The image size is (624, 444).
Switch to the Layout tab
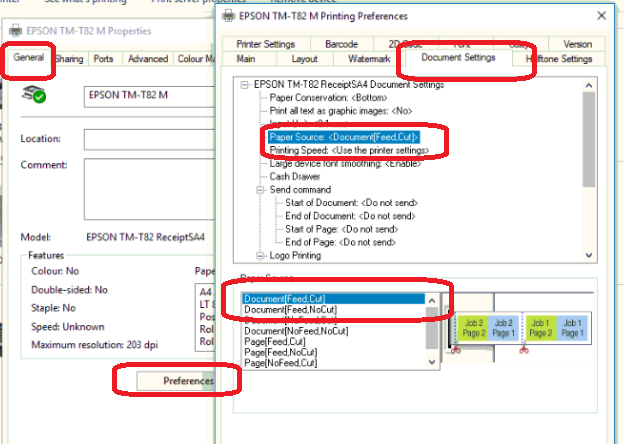coord(304,59)
